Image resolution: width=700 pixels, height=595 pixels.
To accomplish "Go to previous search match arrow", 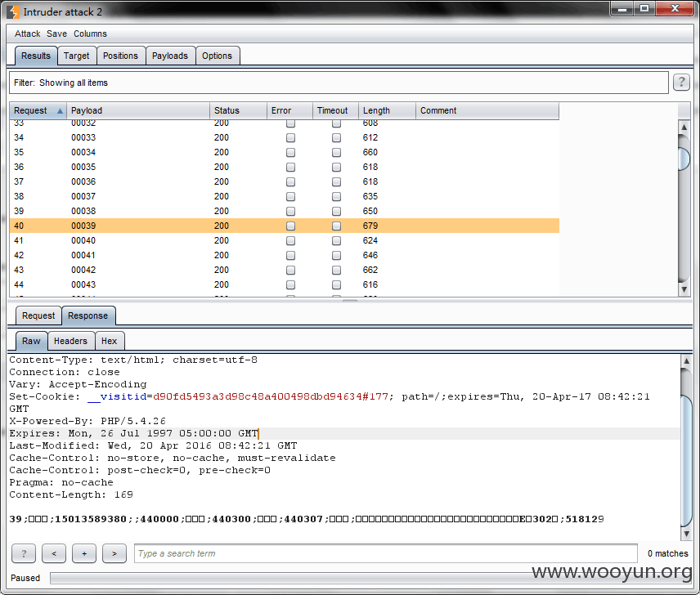I will click(x=54, y=553).
